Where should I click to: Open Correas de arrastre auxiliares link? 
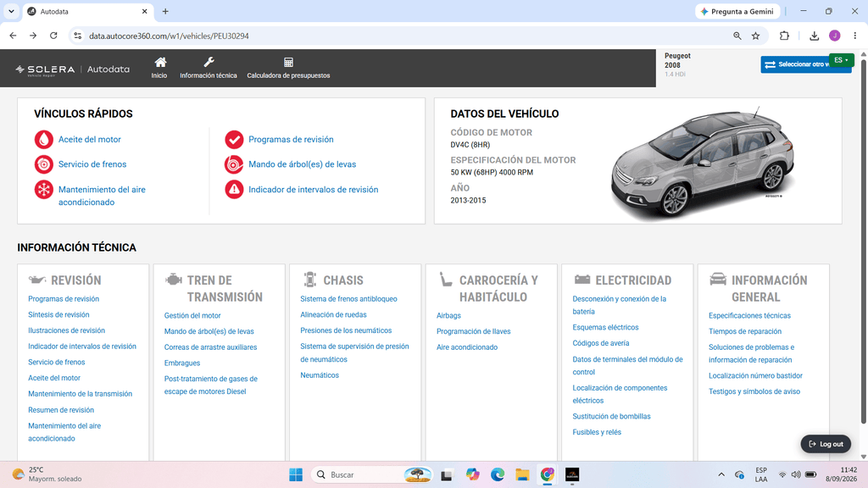pyautogui.click(x=210, y=347)
